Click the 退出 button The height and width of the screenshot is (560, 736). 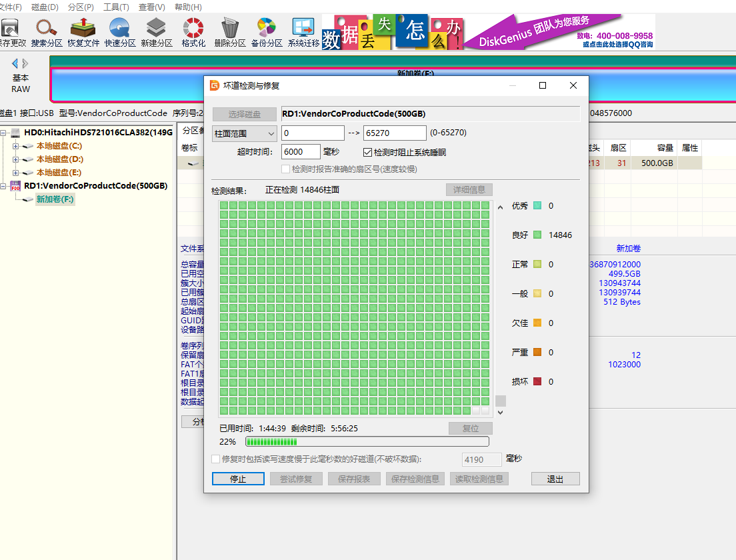(x=555, y=479)
